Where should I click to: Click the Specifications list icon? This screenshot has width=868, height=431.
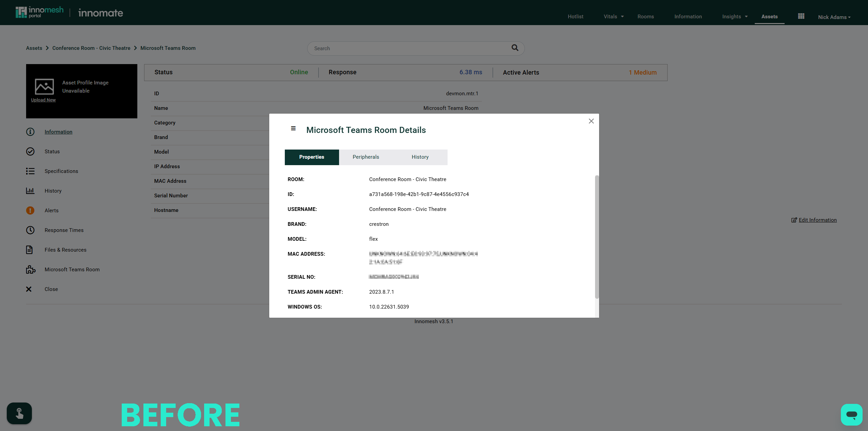click(x=30, y=171)
